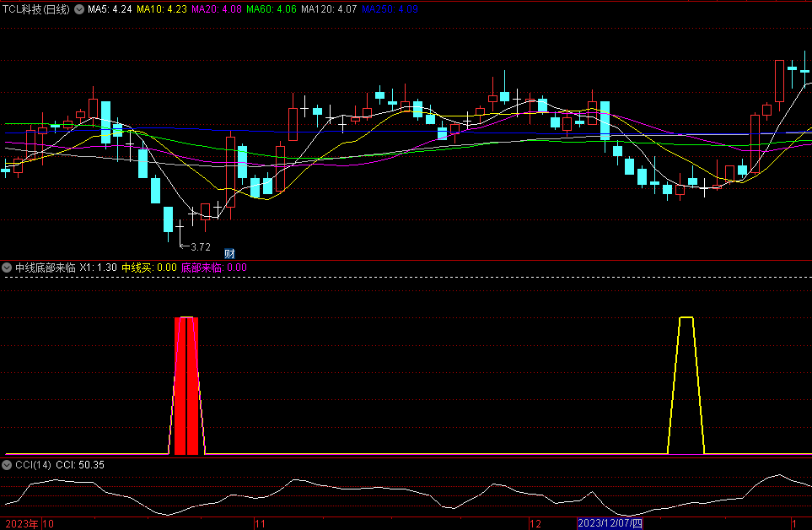Click the CCI(14) indicator name
The width and height of the screenshot is (812, 530).
point(33,465)
